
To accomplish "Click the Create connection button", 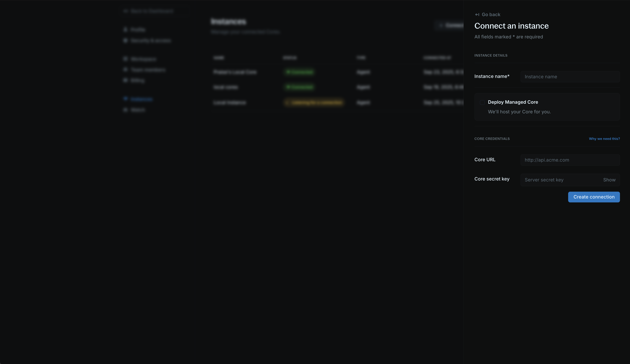I will click(x=594, y=197).
